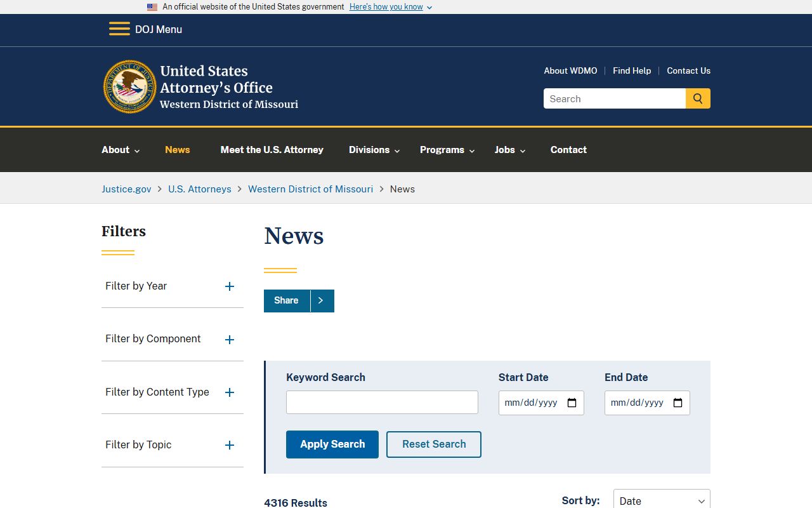Focus the site Search input field

pos(615,98)
